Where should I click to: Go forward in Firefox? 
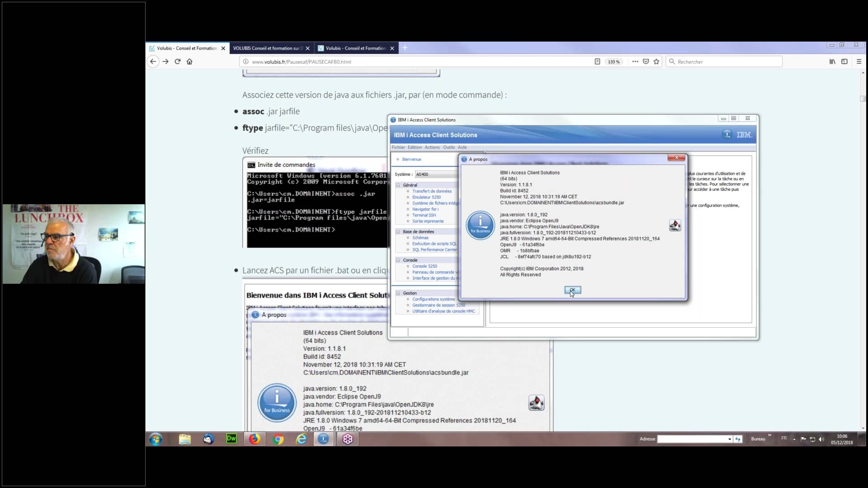[x=165, y=61]
